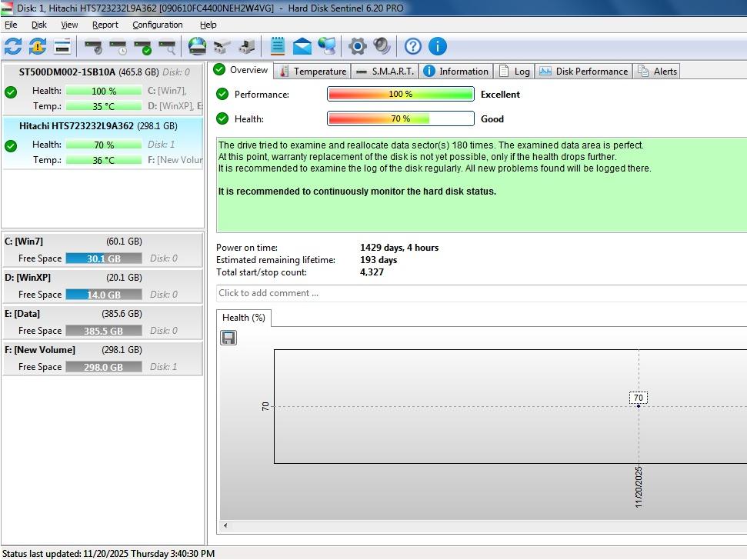Switch to the S.M.A.R.T. tab
The width and height of the screenshot is (747, 560).
(385, 71)
